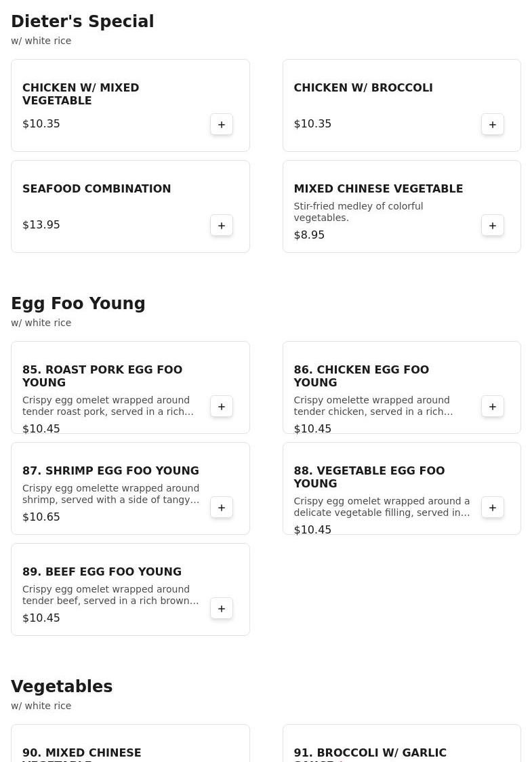This screenshot has width=532, height=762.
Task: Add Seafood Combination to order
Action: (222, 226)
